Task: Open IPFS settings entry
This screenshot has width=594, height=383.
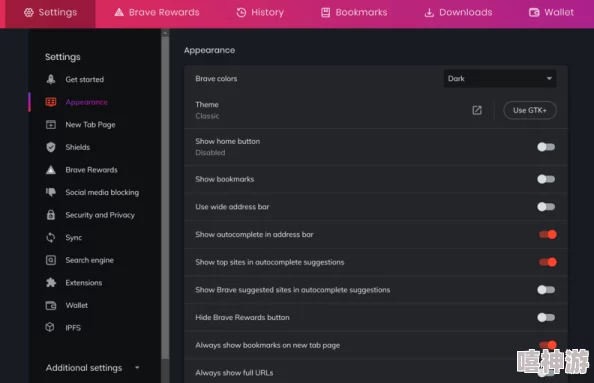Action: click(73, 328)
